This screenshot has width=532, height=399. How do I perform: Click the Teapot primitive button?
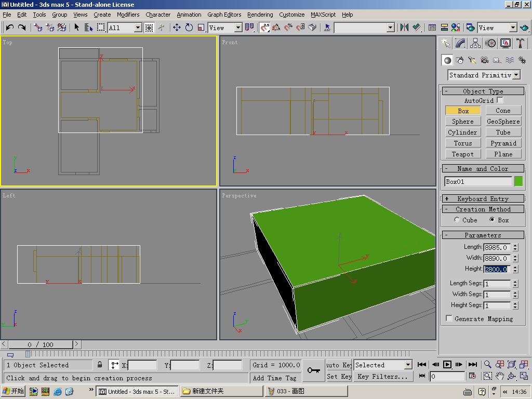point(462,154)
